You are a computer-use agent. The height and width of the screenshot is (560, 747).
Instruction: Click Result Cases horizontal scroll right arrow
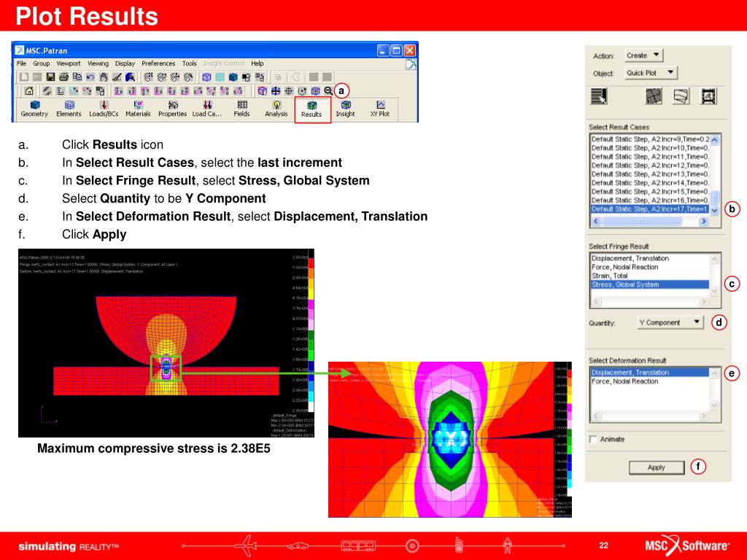[704, 222]
